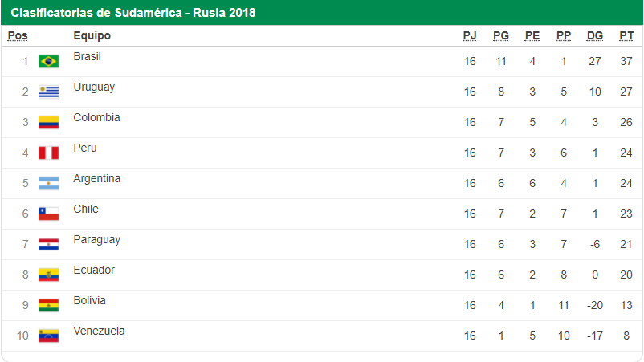Click the Paraguay flag icon

48,244
